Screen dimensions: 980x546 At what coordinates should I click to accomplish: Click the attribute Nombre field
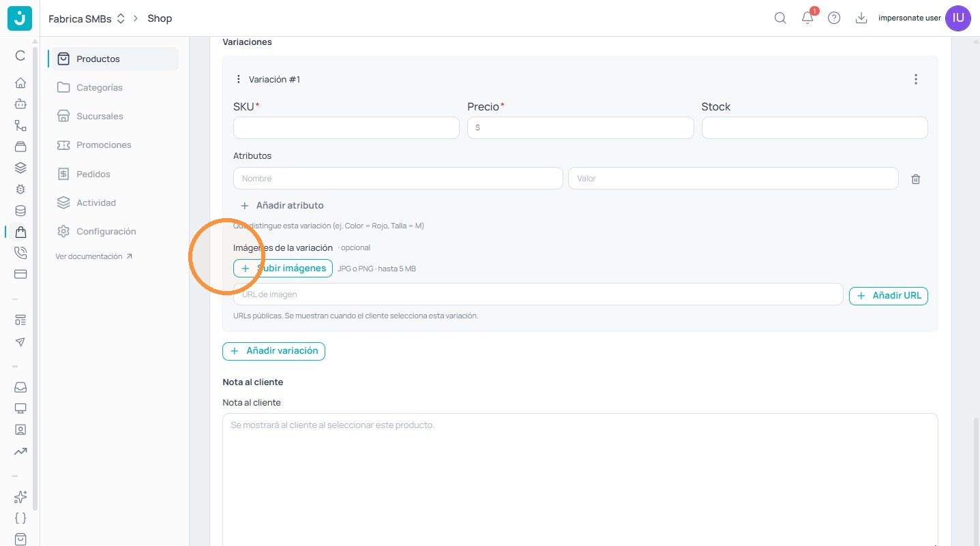(398, 179)
